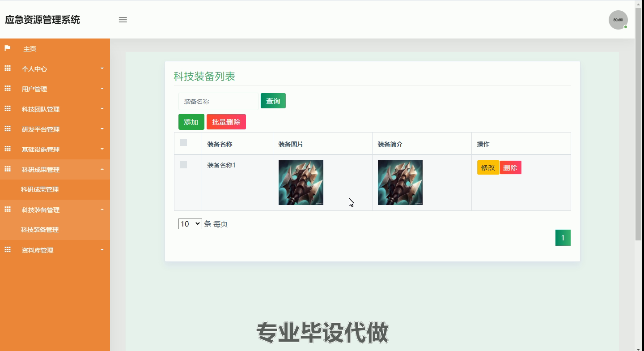
Task: Click the hamburger menu toggle icon
Action: pyautogui.click(x=123, y=20)
